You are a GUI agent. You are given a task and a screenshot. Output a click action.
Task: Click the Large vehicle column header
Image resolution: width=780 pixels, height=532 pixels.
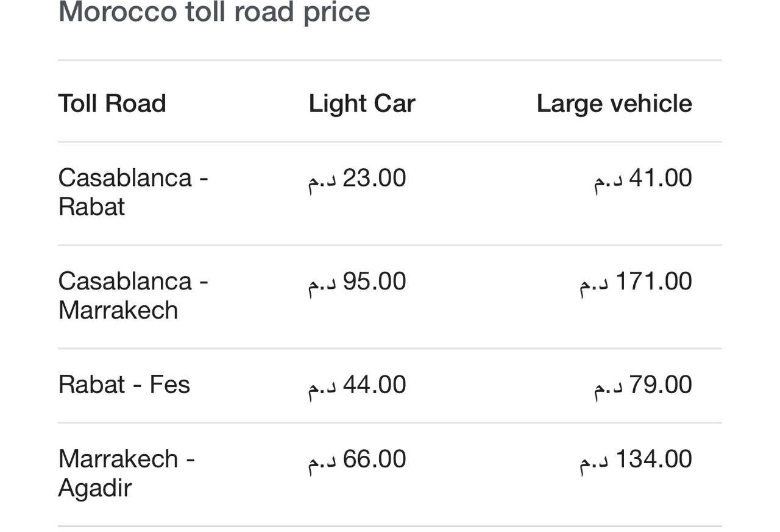point(614,103)
